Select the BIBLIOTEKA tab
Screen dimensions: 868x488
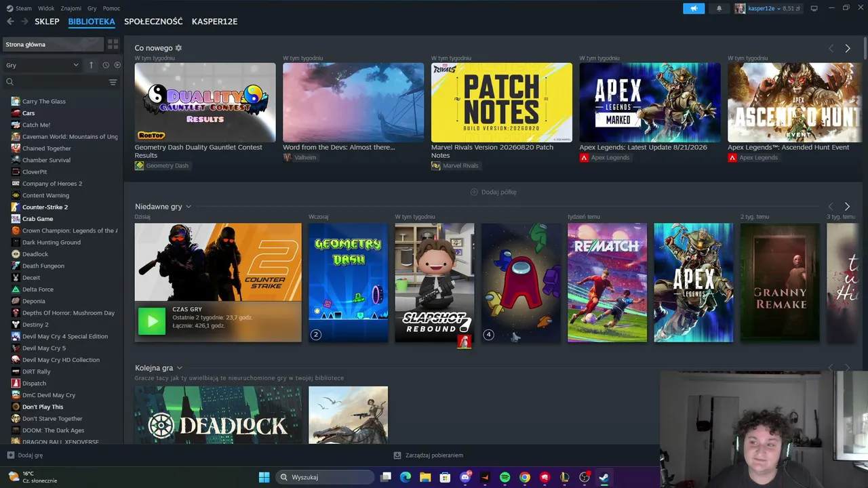point(92,22)
